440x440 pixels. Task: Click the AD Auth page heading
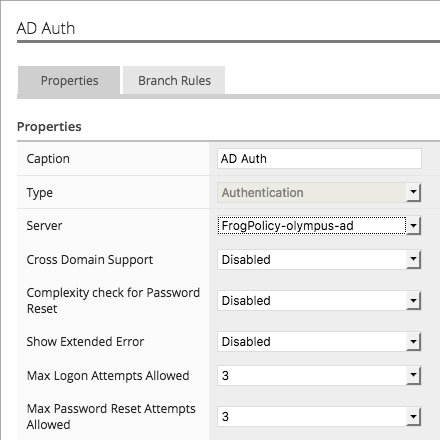[46, 28]
